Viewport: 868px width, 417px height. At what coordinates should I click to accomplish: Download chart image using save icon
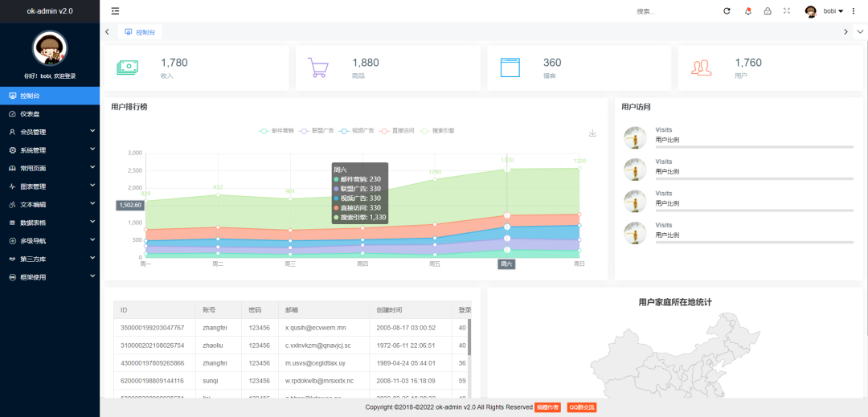592,133
